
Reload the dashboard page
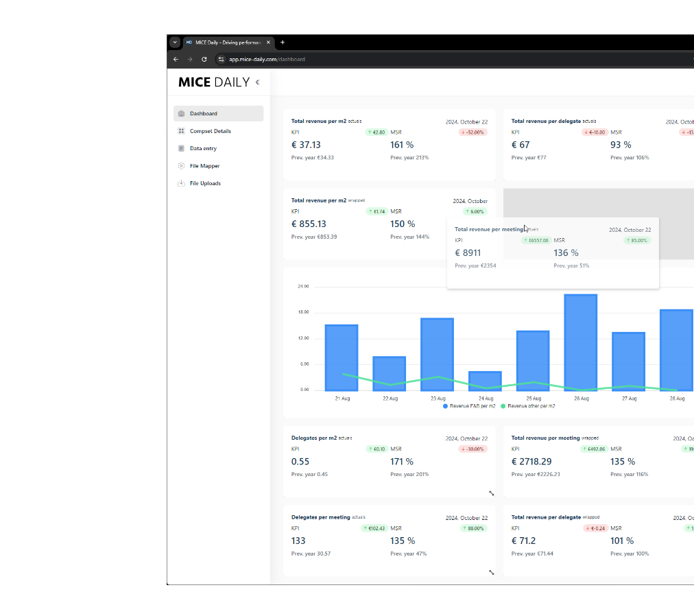pyautogui.click(x=204, y=59)
